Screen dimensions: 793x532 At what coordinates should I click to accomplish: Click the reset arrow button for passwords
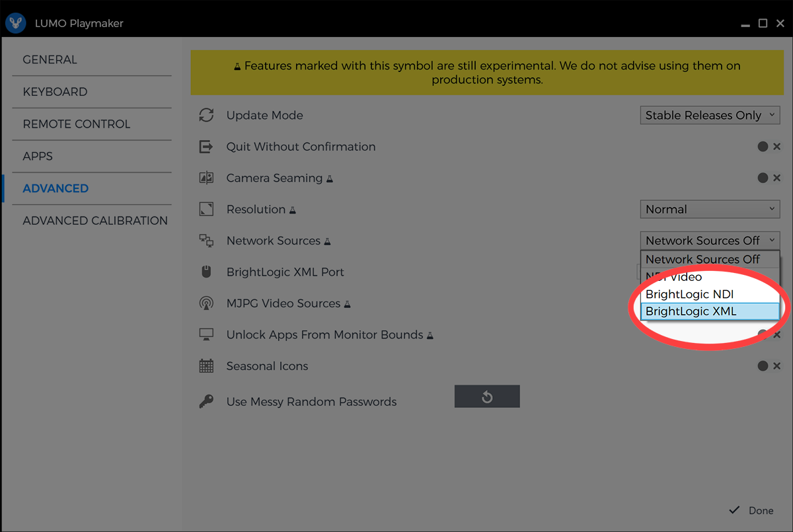pos(487,397)
